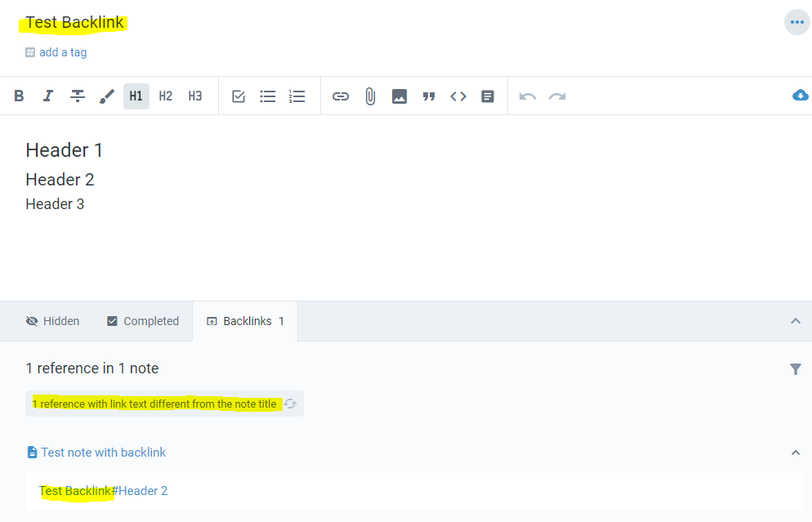This screenshot has height=522, width=812.
Task: Click the cloud download icon
Action: [801, 96]
